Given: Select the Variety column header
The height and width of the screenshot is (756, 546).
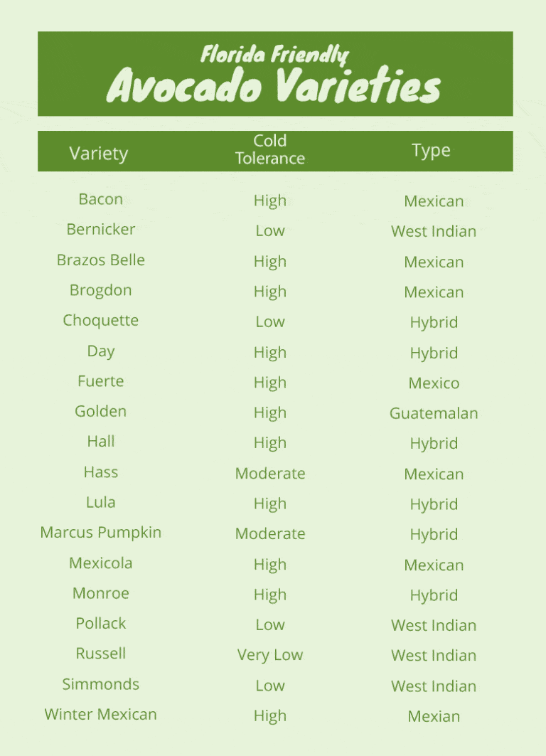Looking at the screenshot, I should coord(99,154).
